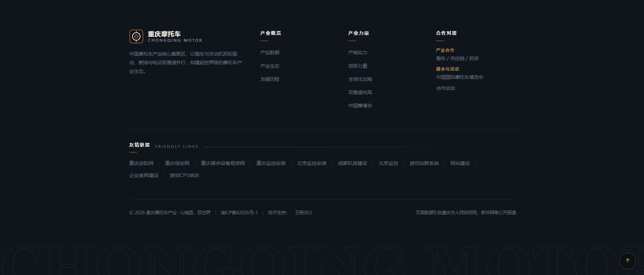Click the 页面数据引自重庆市人民政府网 source note
Image resolution: width=644 pixels, height=275 pixels.
point(466,212)
